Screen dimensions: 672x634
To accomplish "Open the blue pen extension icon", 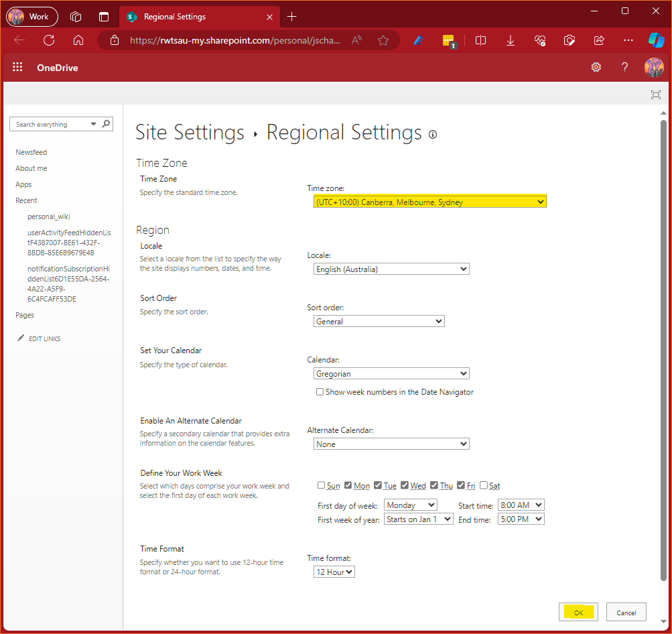I will pos(418,40).
